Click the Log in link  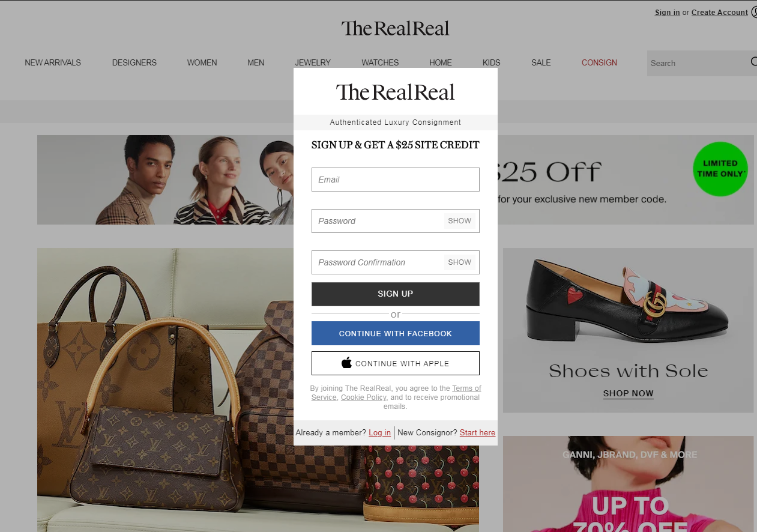pyautogui.click(x=379, y=433)
